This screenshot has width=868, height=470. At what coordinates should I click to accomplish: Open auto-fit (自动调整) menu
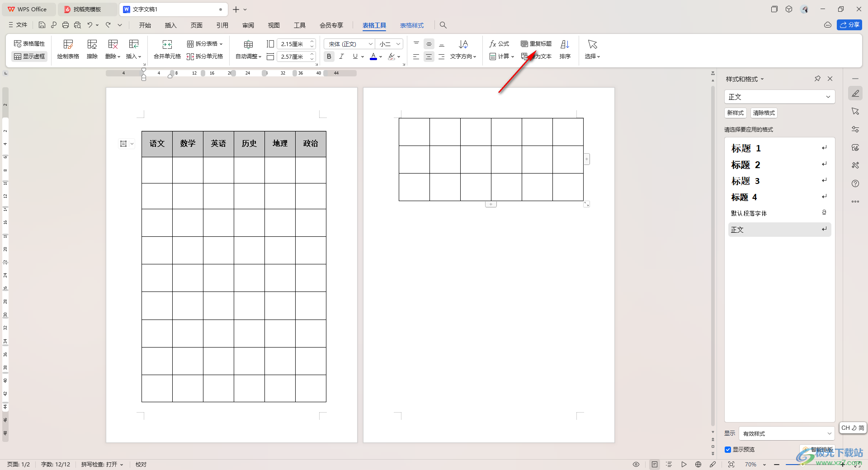pos(248,50)
